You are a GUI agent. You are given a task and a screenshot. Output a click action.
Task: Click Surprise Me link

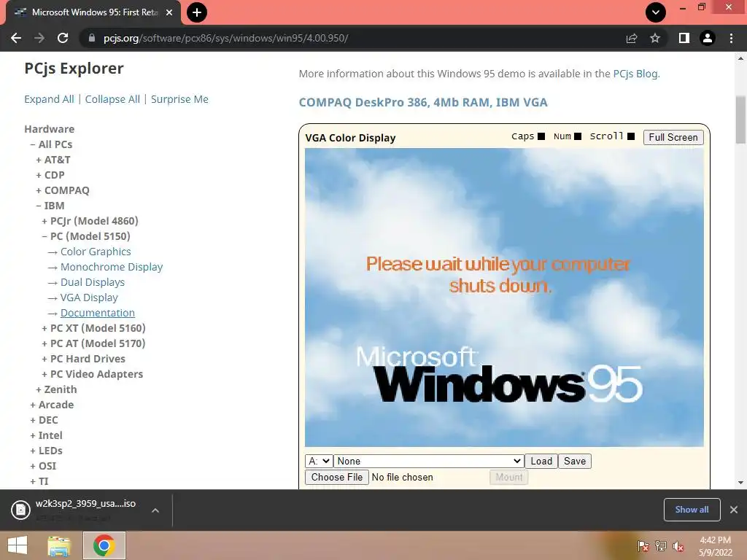click(x=179, y=99)
